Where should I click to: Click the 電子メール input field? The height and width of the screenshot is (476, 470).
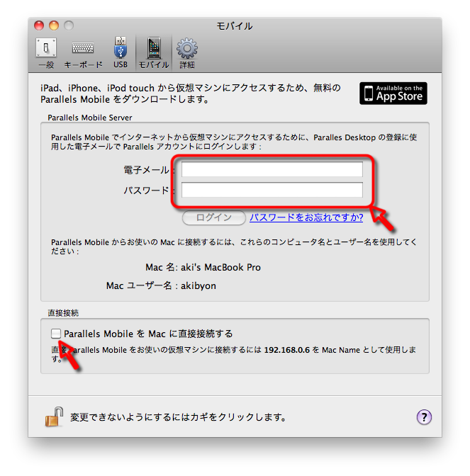pos(272,169)
